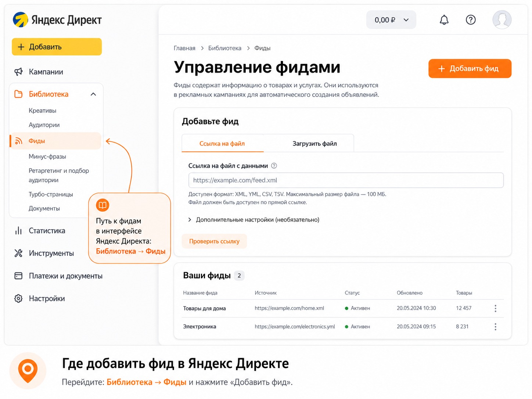
Task: Click the Settings gear icon
Action: pyautogui.click(x=18, y=298)
